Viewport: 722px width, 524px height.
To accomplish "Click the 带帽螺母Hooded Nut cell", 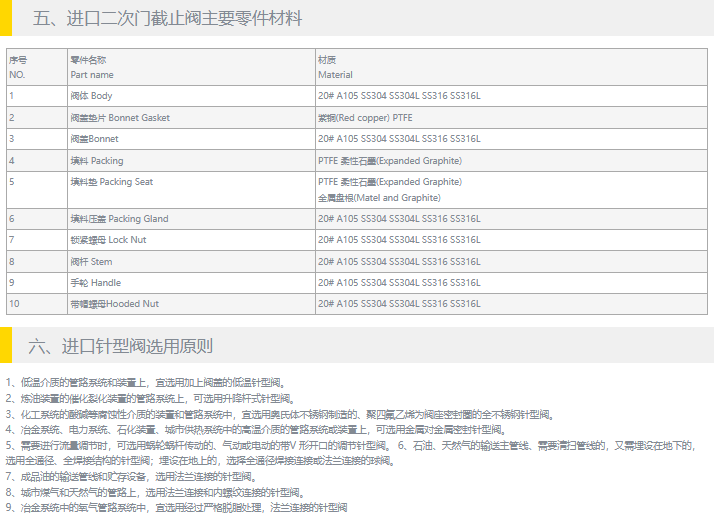I will point(114,304).
